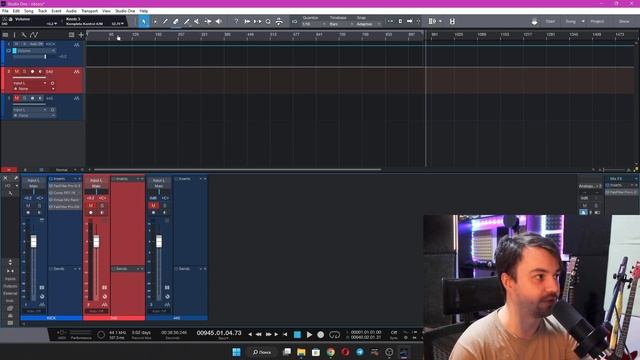Click the Start page button
640x360 pixels.
tap(550, 21)
